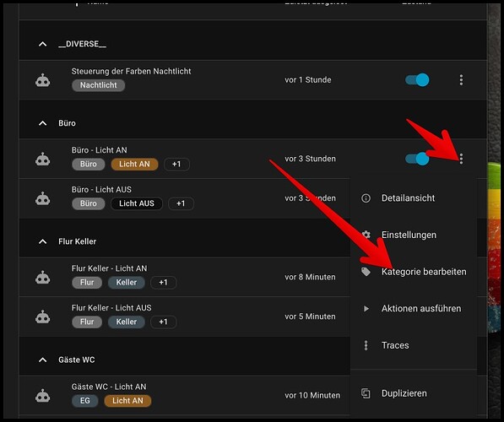504x422 pixels.
Task: Toggle off the Büro - Licht AN automation
Action: (417, 159)
